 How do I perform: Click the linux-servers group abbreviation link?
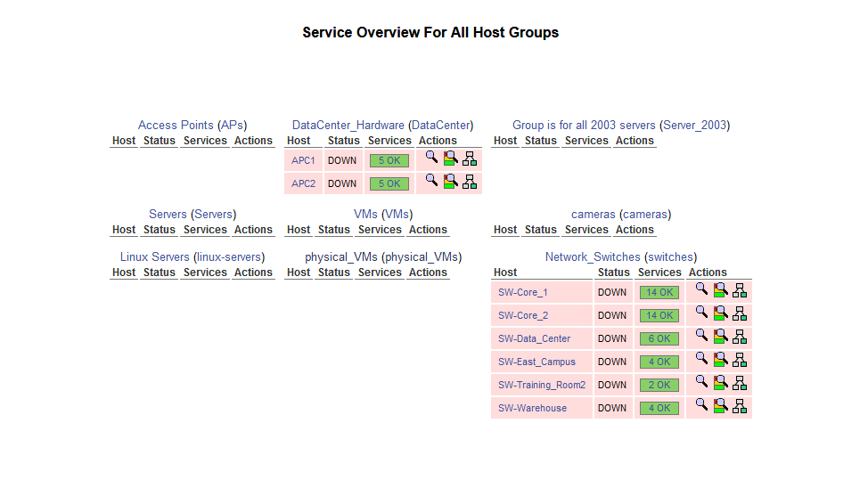229,257
